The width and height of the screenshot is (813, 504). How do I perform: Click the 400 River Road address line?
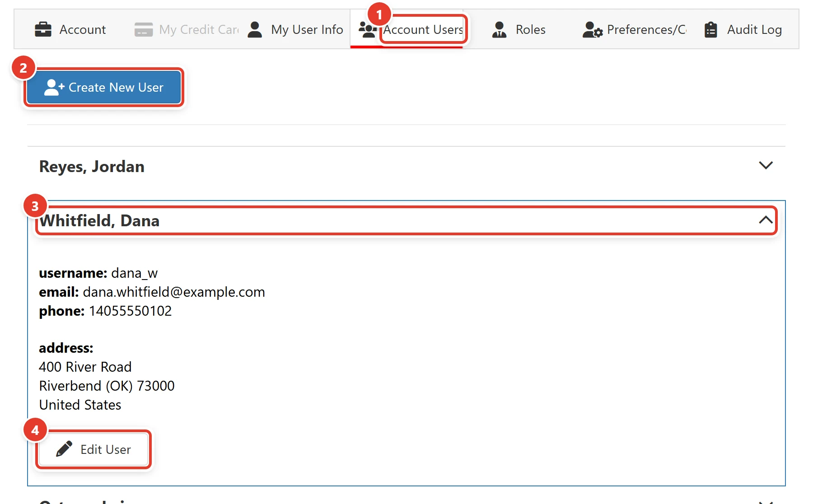(x=85, y=367)
